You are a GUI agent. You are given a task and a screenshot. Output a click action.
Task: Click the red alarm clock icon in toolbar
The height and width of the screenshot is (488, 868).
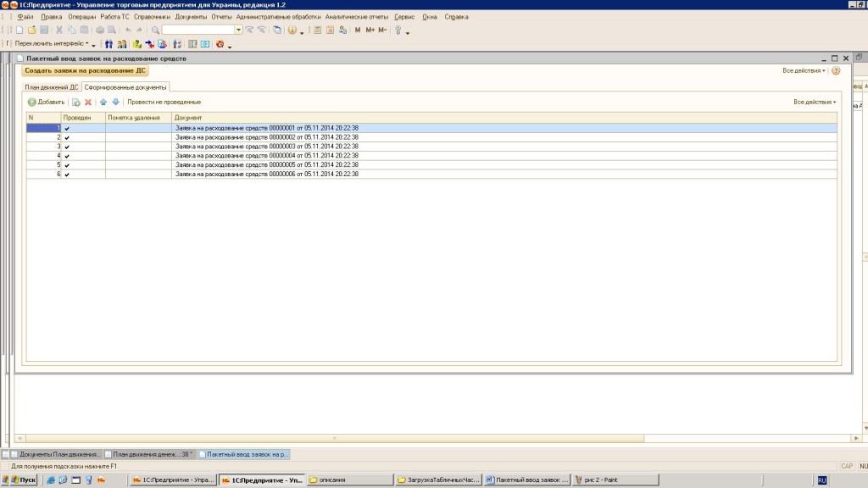(220, 44)
